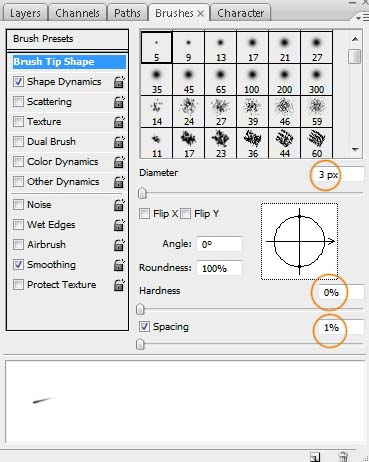The height and width of the screenshot is (462, 369).
Task: Toggle the lock icon beside Wet Edges
Action: tap(119, 225)
